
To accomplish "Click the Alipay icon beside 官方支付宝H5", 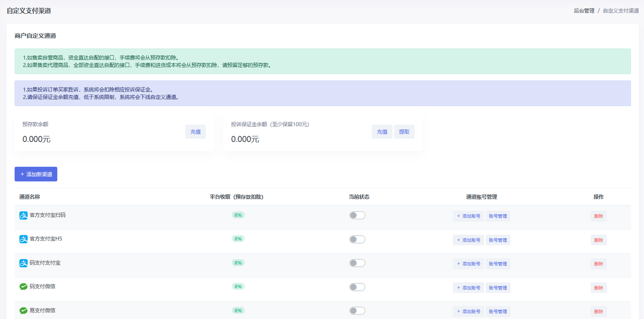I will coord(23,239).
